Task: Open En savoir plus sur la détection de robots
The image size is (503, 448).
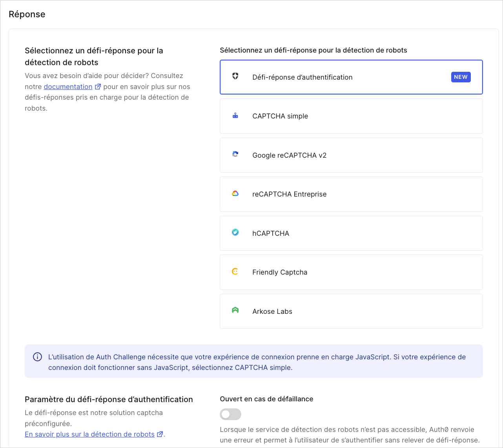Action: click(x=89, y=434)
